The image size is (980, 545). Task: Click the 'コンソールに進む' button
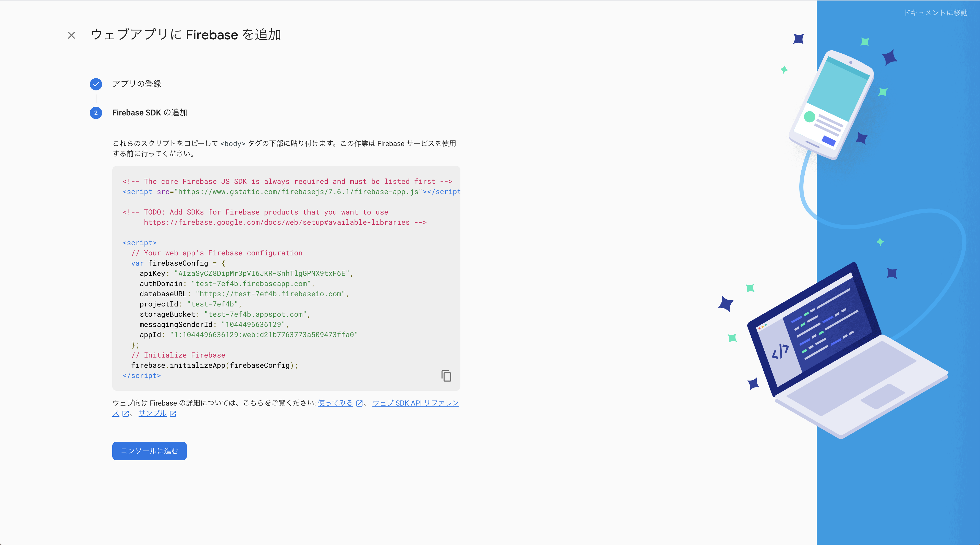(x=149, y=451)
